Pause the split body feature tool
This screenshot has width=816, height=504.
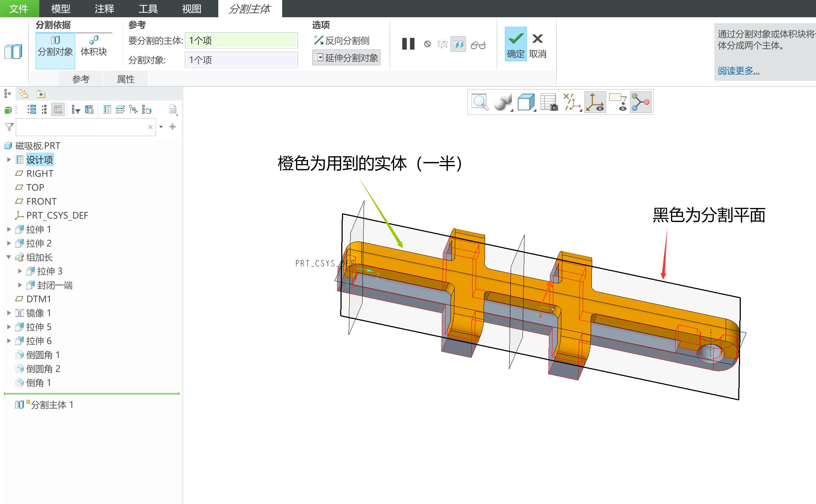click(x=408, y=44)
